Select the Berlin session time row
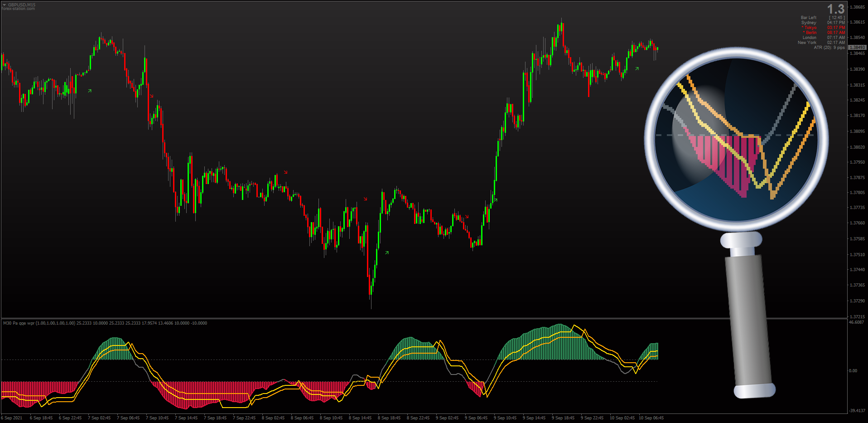Screen dimensions: 868x423 click(824, 33)
